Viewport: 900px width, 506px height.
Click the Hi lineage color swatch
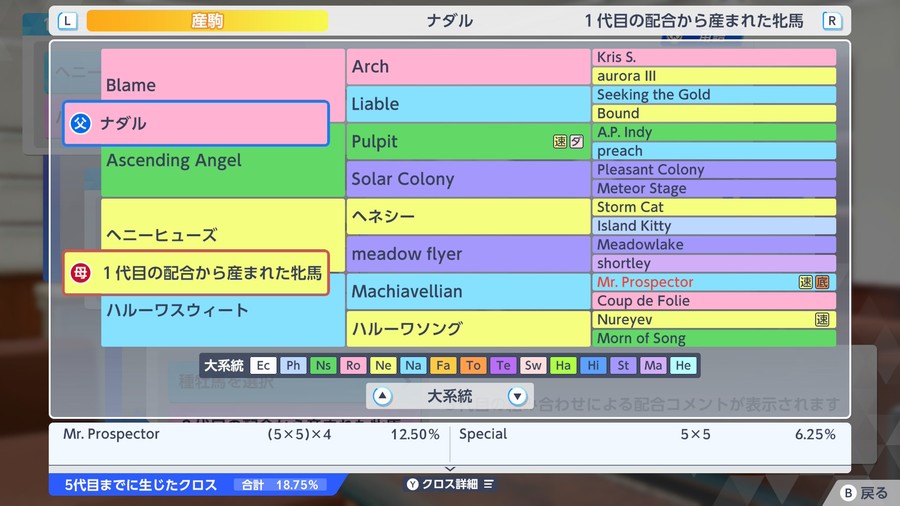click(x=593, y=365)
